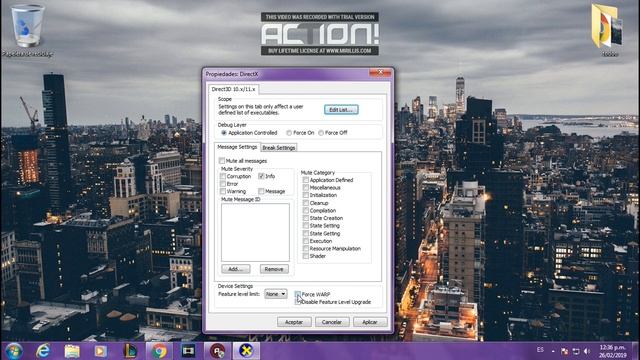
Task: Show hidden tray icons arrow
Action: (x=553, y=351)
